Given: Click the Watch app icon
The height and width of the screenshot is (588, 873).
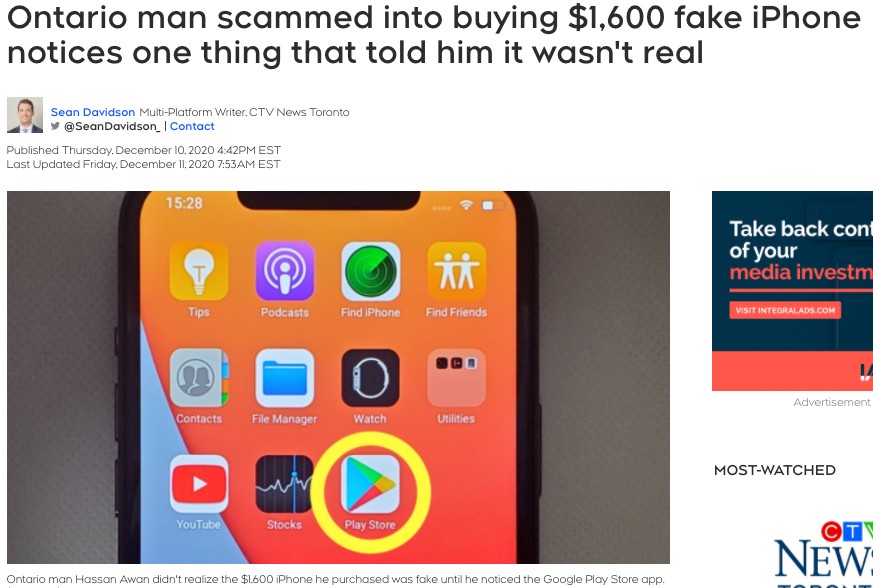Looking at the screenshot, I should 370,378.
